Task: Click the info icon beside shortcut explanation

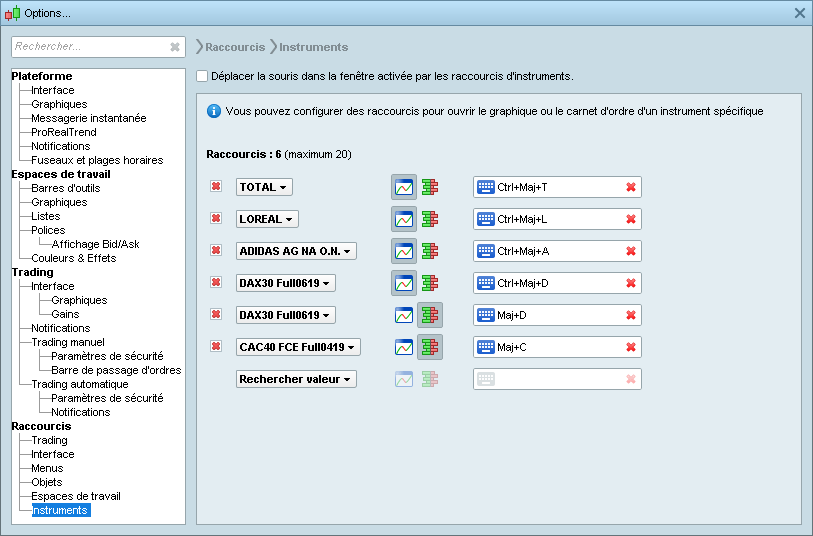Action: (214, 111)
